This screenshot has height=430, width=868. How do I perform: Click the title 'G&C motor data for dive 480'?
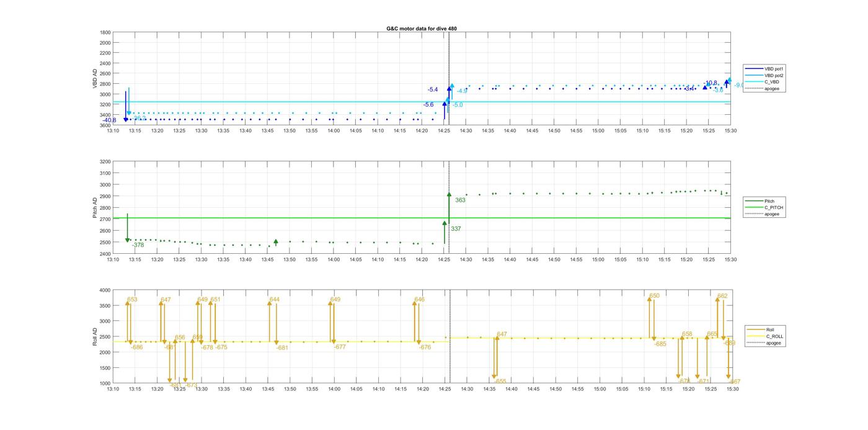pos(422,29)
